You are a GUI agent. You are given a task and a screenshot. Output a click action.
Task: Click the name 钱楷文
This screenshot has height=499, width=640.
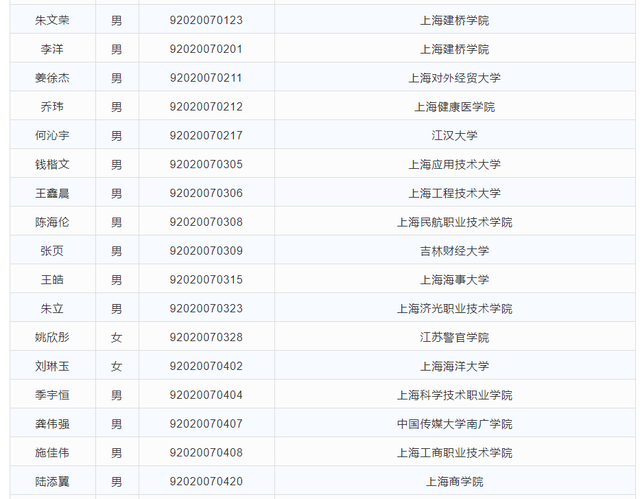[x=52, y=164]
